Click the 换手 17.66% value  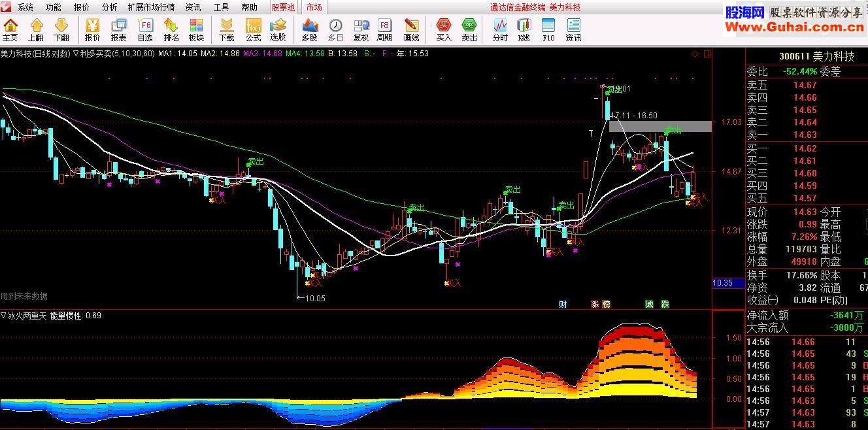point(801,275)
